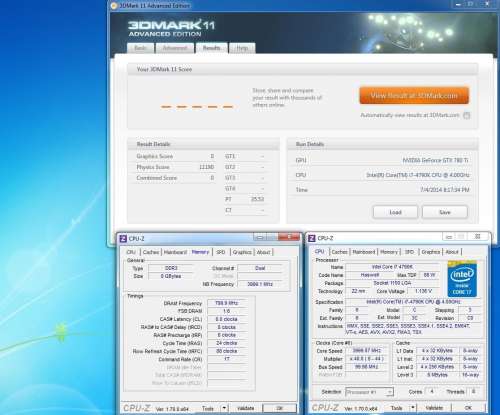The height and width of the screenshot is (415, 500).
Task: Click Tools button in processor CPU-Z window
Action: [x=397, y=408]
